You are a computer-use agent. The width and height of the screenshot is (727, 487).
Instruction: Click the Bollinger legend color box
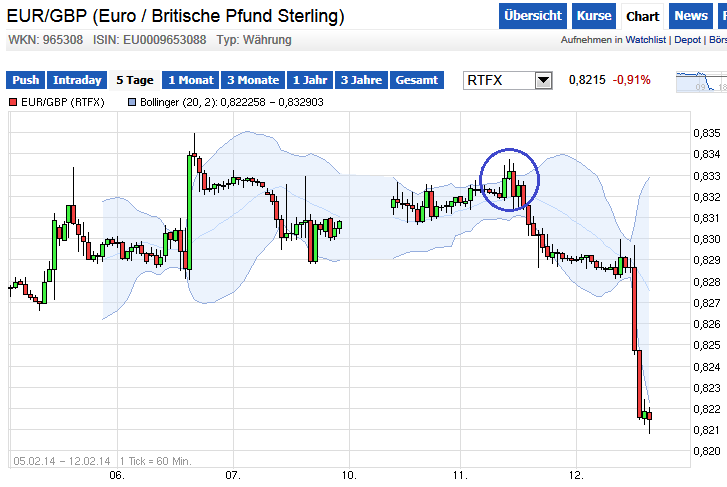[x=132, y=103]
